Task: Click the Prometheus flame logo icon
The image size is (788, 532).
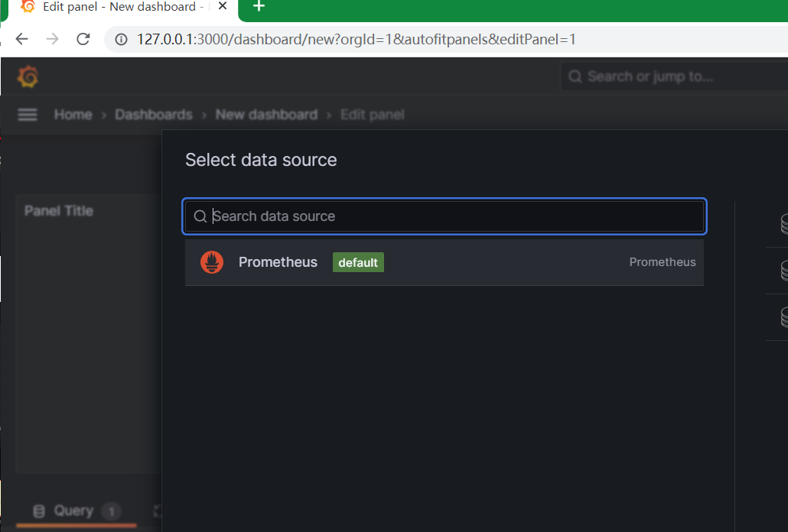Action: pos(212,262)
